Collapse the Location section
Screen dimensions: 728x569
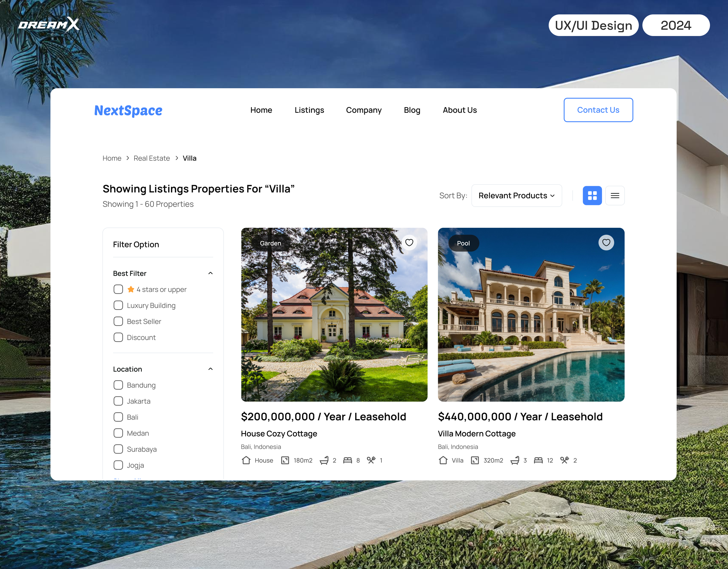(x=210, y=369)
